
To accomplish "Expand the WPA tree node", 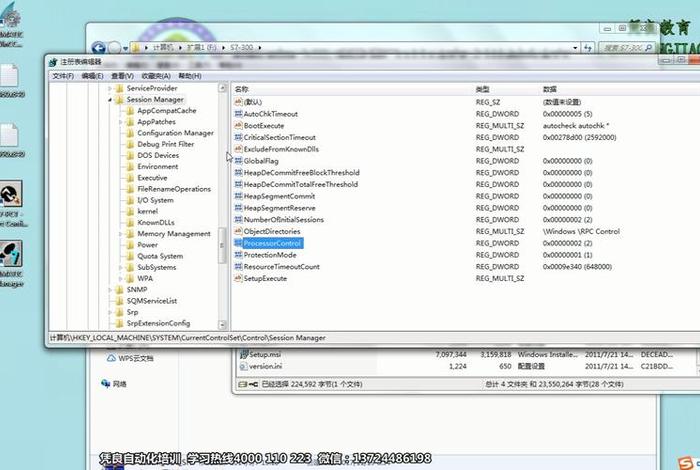I will click(x=121, y=279).
